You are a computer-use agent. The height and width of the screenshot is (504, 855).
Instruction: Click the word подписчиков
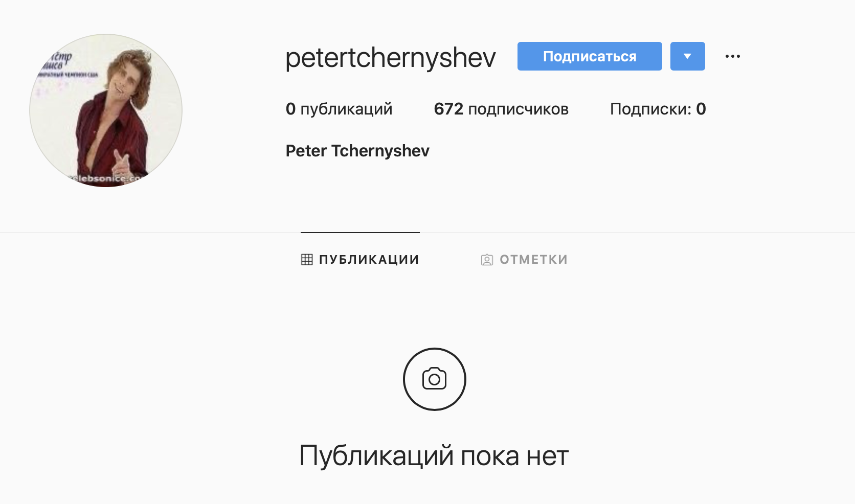click(x=519, y=109)
